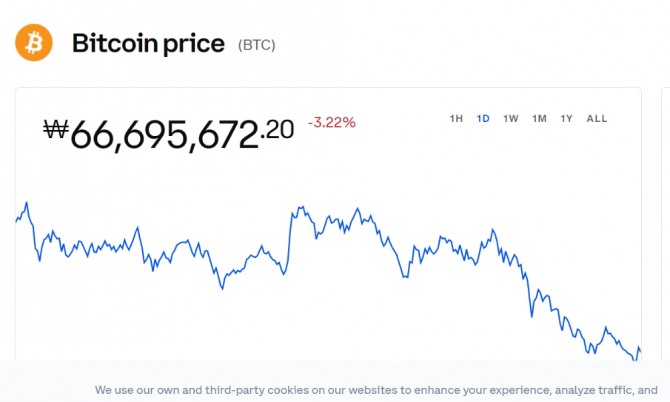
Task: Switch chart to 1Y view
Action: (567, 119)
